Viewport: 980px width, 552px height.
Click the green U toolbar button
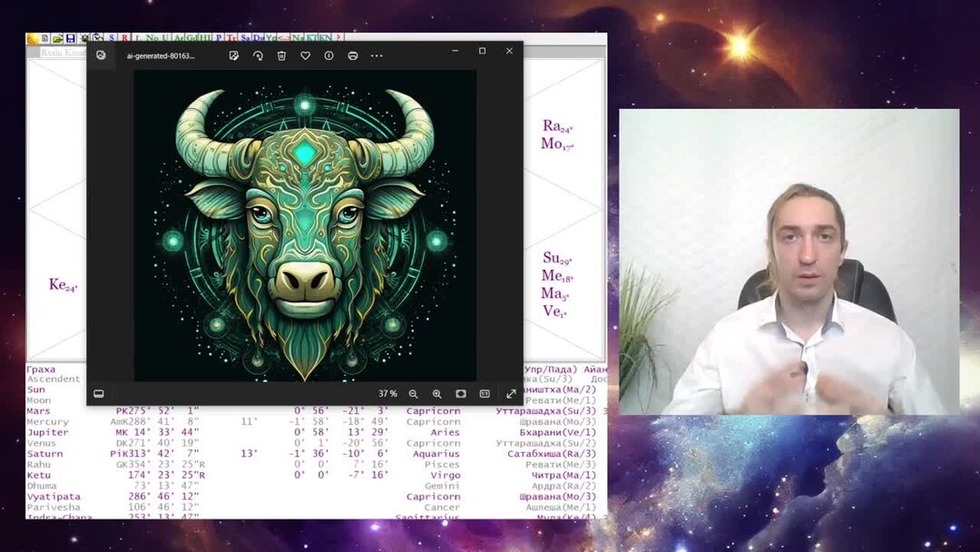[x=165, y=38]
